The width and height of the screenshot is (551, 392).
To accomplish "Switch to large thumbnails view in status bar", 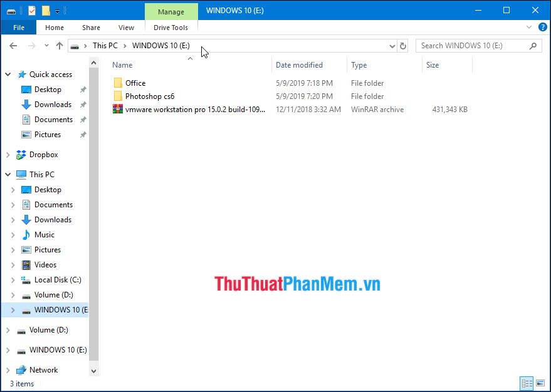I will point(540,383).
